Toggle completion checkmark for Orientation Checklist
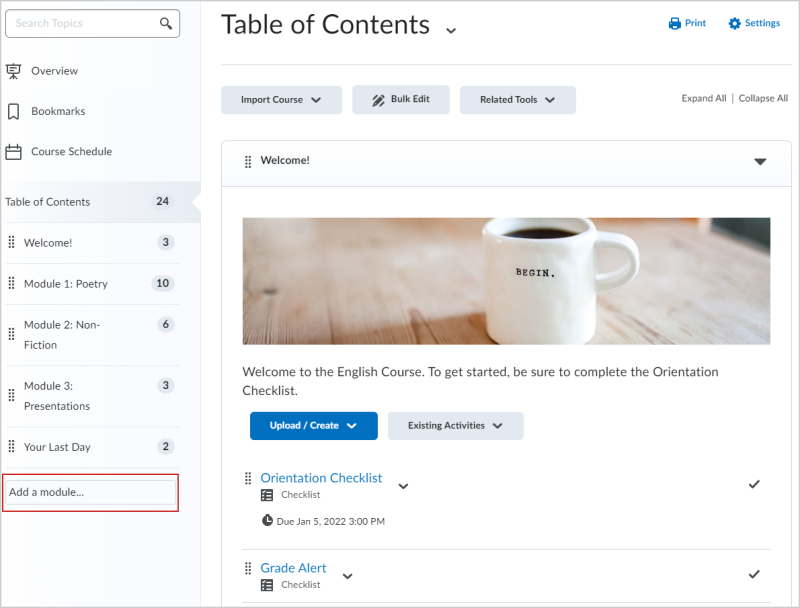Viewport: 800px width, 608px height. 754,485
